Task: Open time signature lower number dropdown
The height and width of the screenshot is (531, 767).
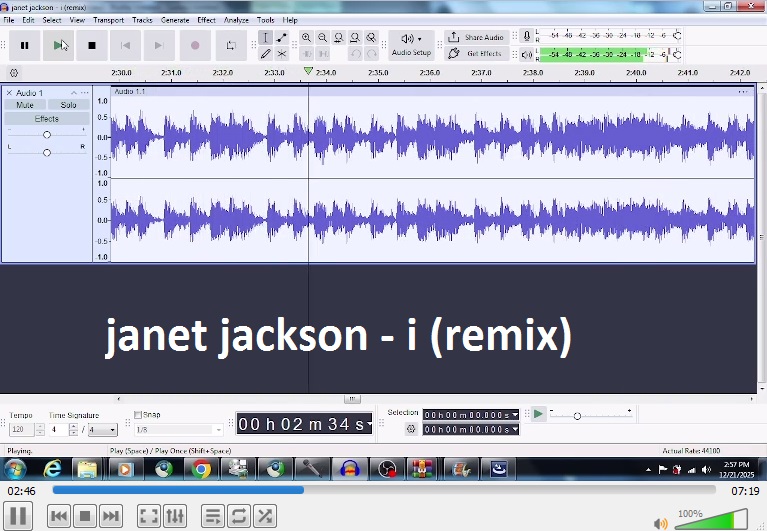Action: pos(113,430)
